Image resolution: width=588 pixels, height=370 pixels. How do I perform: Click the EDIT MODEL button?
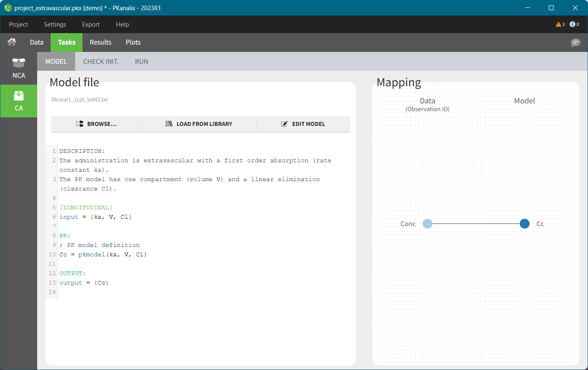[303, 124]
